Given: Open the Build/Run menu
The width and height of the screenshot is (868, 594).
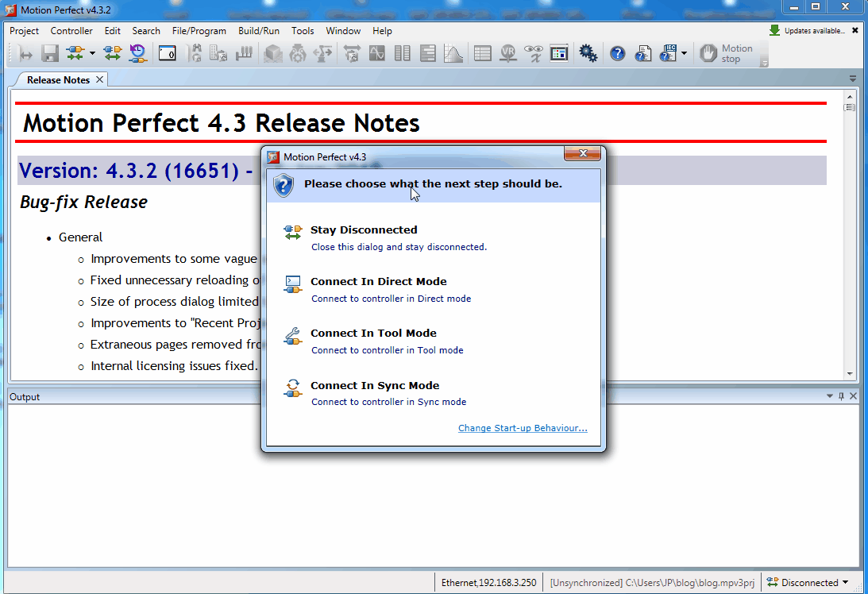Looking at the screenshot, I should [x=259, y=31].
